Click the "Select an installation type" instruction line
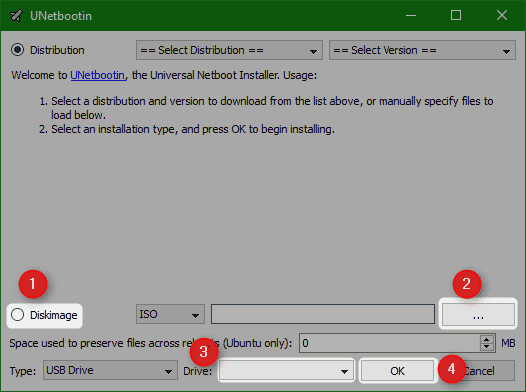 (x=193, y=129)
